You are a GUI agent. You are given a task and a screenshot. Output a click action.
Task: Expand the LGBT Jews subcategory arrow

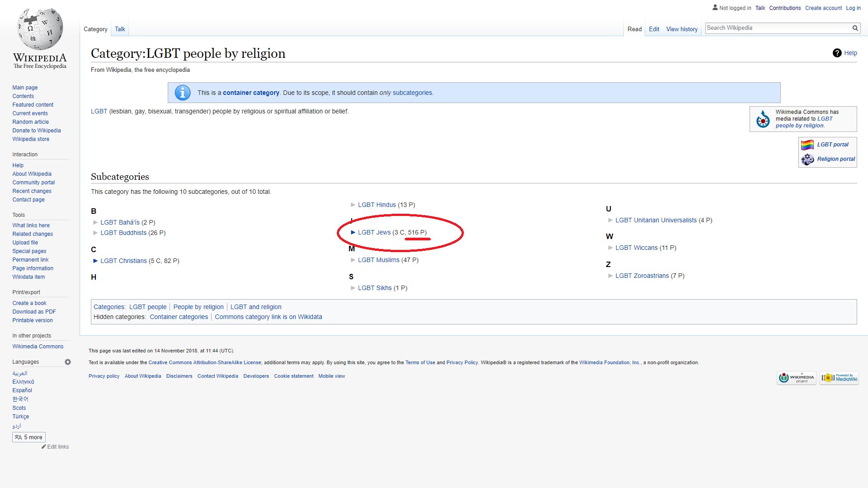[x=353, y=232]
